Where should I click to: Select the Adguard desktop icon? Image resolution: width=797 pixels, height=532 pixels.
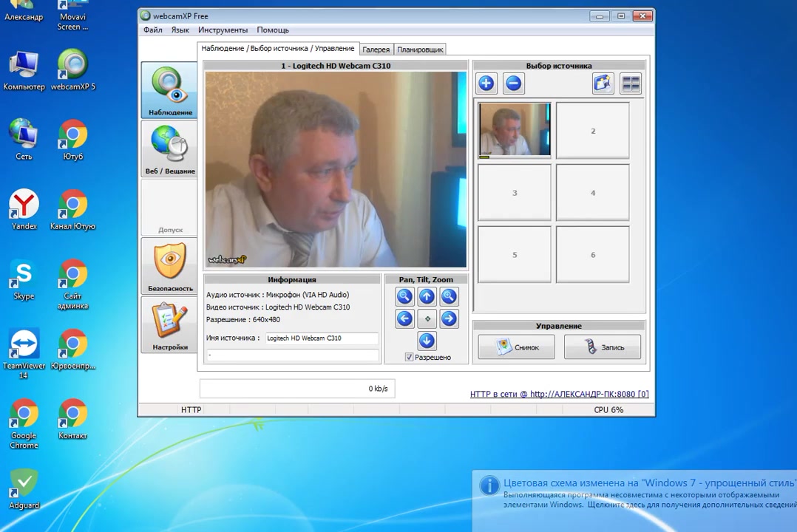coord(24,488)
